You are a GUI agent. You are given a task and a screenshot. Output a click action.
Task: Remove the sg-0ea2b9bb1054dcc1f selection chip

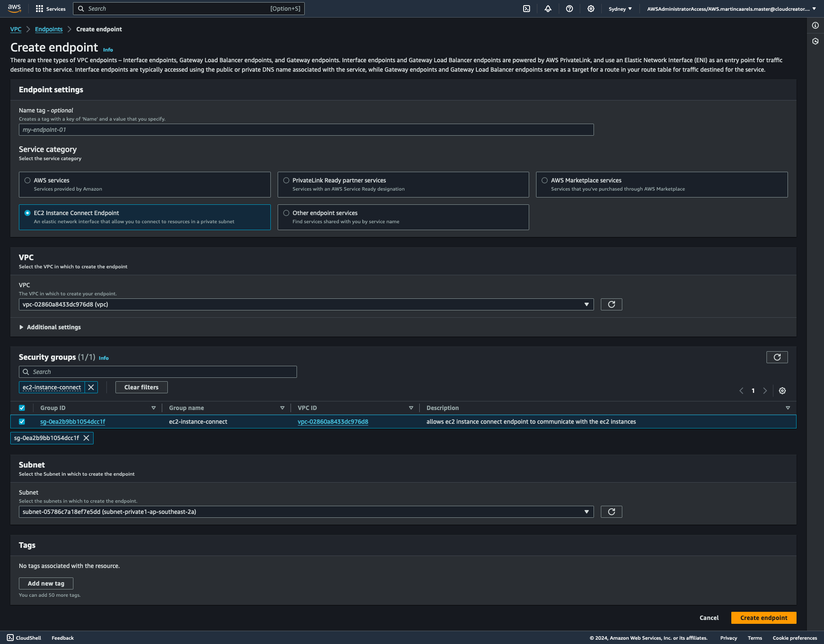[86, 438]
